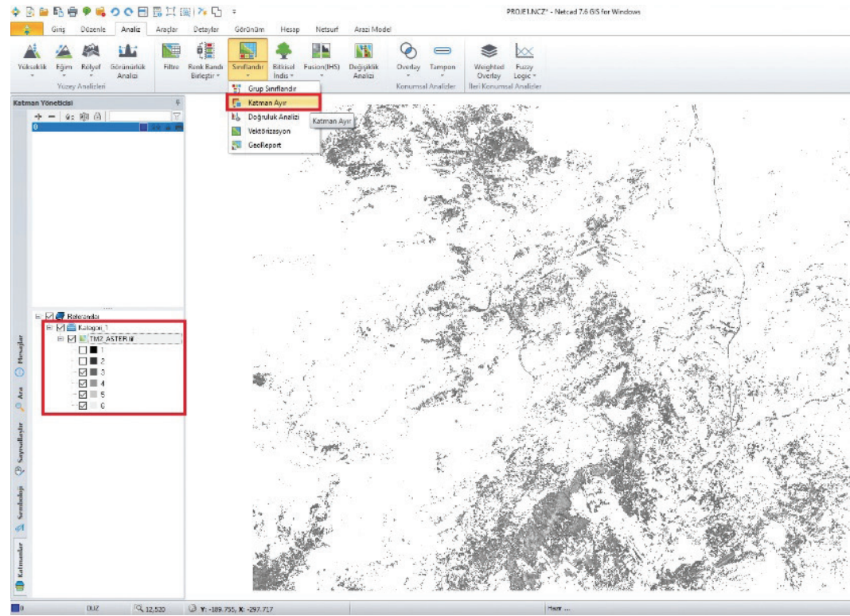The height and width of the screenshot is (616, 850).
Task: Click the class 2 dark gray swatch
Action: tap(93, 361)
